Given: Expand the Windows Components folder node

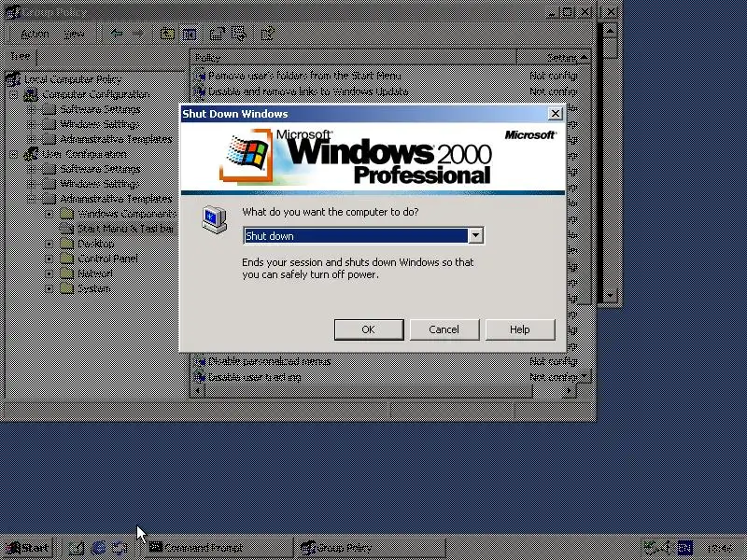Looking at the screenshot, I should [x=49, y=214].
